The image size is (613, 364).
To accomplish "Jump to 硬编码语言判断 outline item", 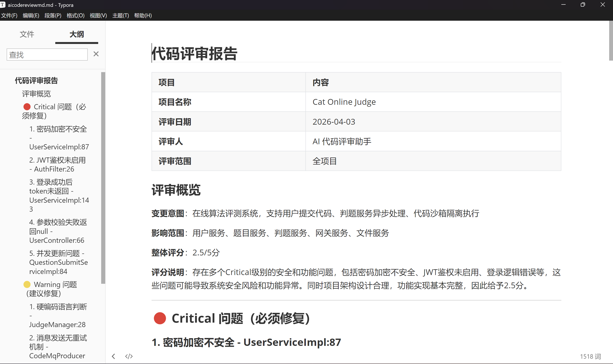I will point(58,315).
